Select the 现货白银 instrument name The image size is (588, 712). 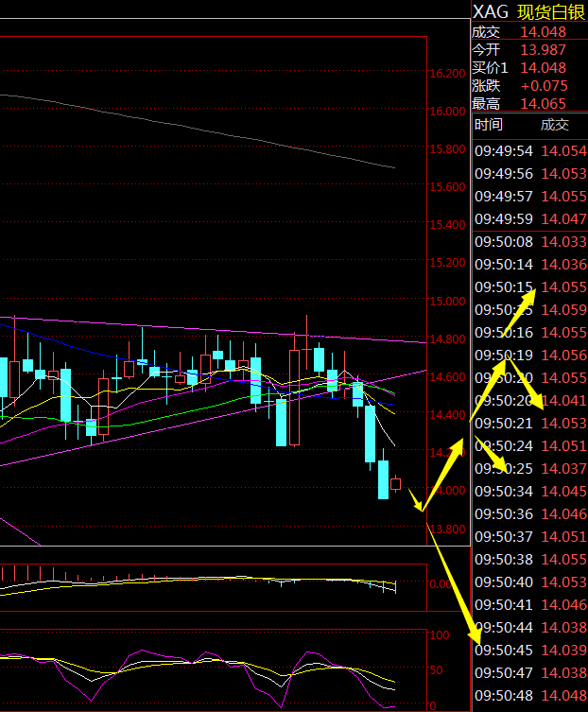(551, 12)
